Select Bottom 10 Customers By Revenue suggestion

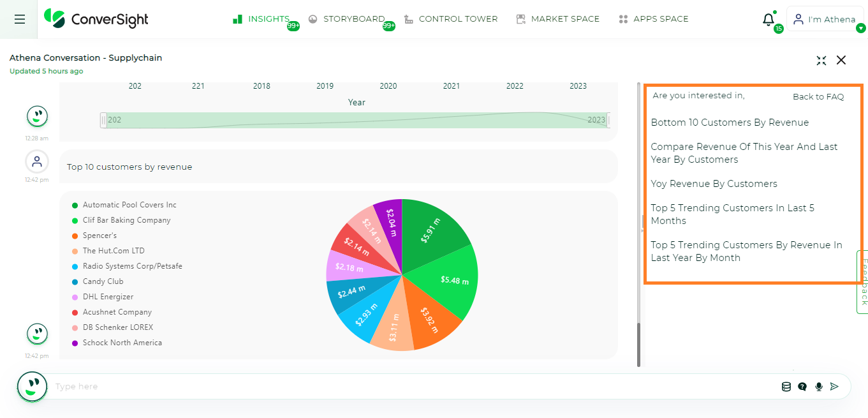[730, 122]
